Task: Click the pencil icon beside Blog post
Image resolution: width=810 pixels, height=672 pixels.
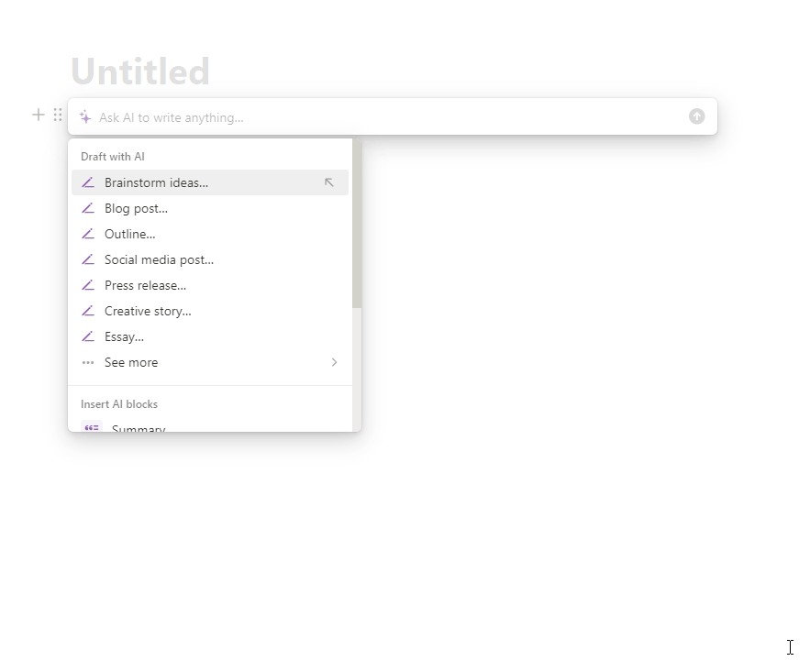Action: click(x=88, y=208)
